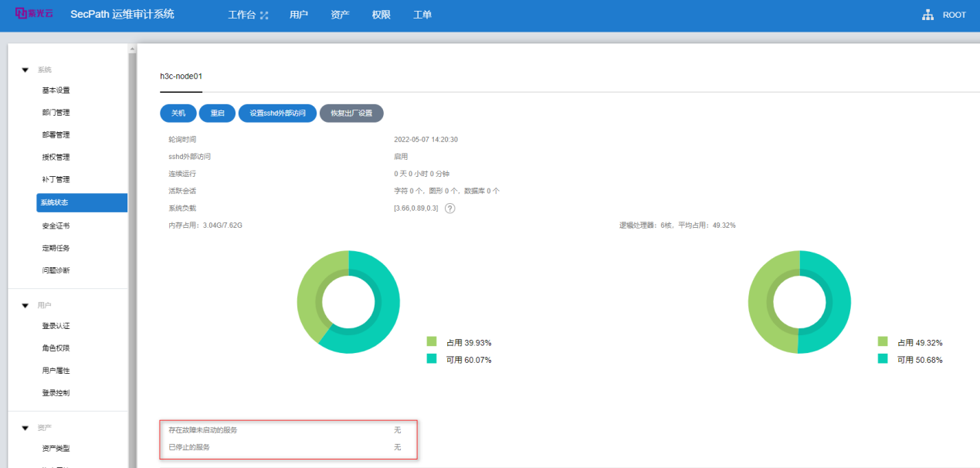Open the 工作台 top menu

pyautogui.click(x=242, y=15)
